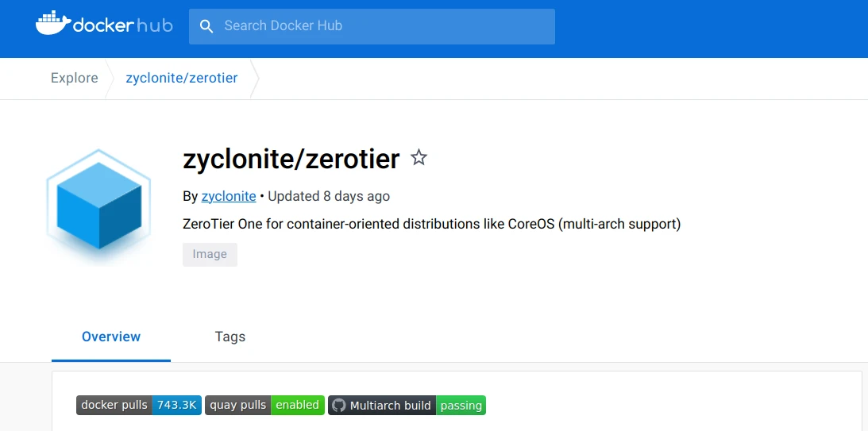
Task: Click the ZeroTier One description text
Action: tap(432, 224)
